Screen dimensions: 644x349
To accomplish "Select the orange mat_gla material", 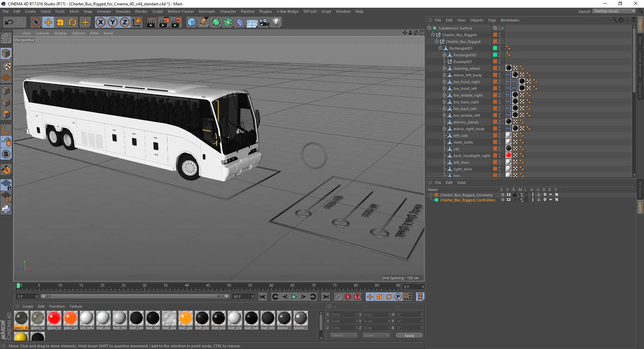I will pos(185,320).
